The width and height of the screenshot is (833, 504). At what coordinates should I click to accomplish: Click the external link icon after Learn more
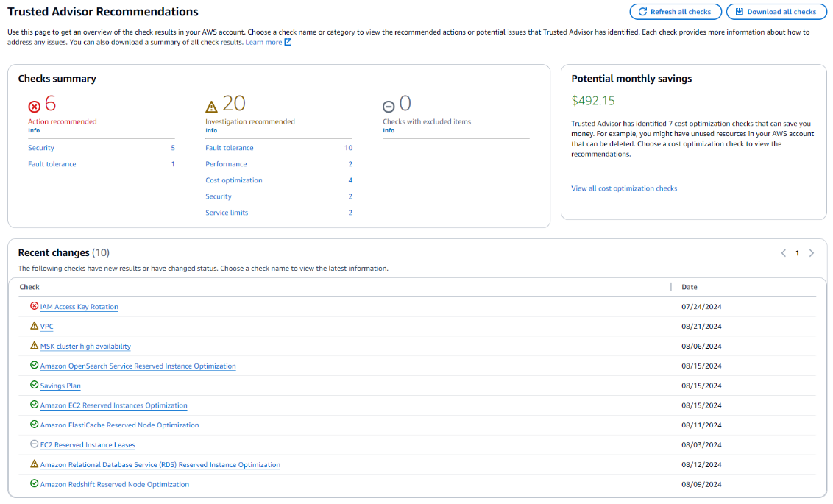[288, 43]
